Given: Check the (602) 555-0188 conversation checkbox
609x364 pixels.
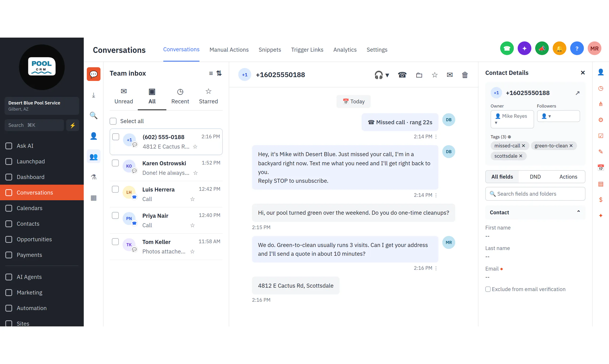Looking at the screenshot, I should (116, 137).
